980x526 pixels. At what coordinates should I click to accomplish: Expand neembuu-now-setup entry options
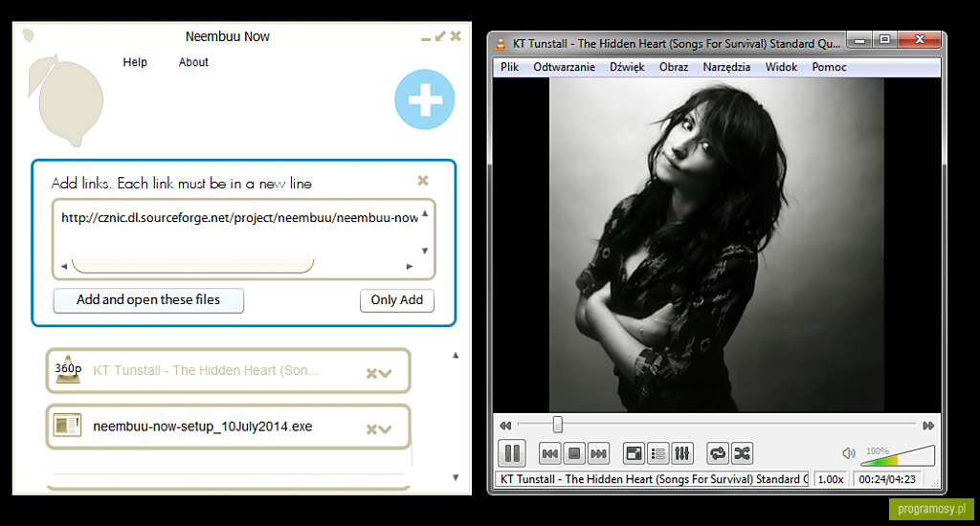tap(386, 429)
